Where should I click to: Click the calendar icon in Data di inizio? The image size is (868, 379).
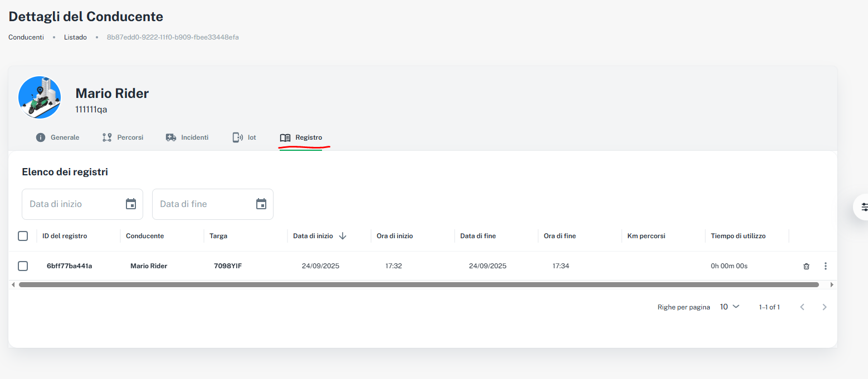[x=131, y=204]
